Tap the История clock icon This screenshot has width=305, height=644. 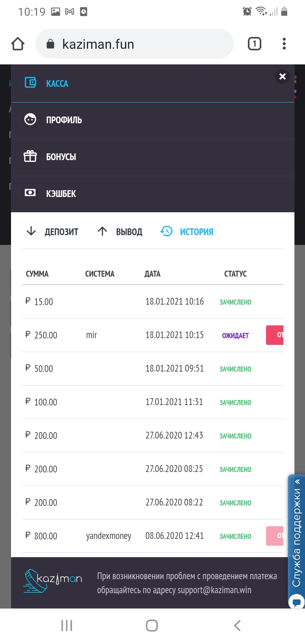166,231
